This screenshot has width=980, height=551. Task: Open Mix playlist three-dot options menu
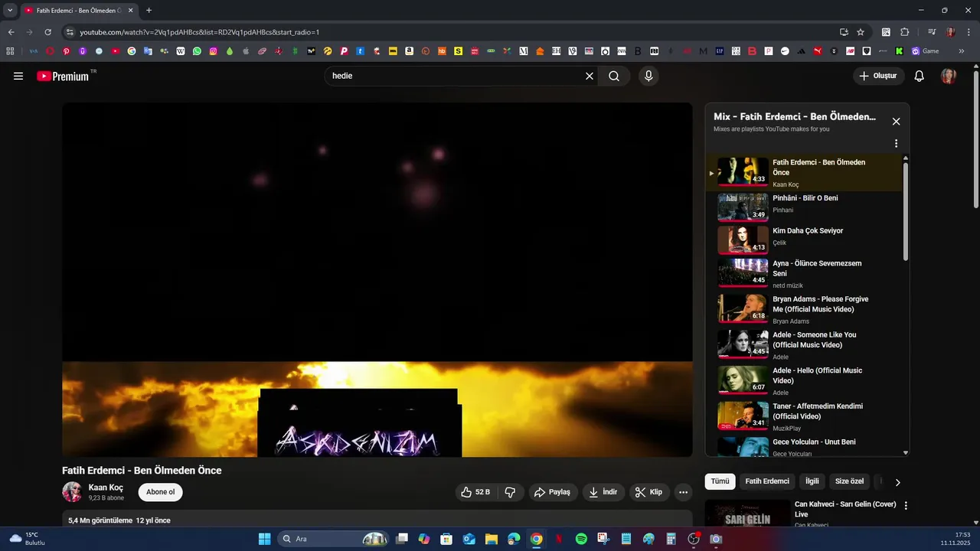[x=896, y=143]
